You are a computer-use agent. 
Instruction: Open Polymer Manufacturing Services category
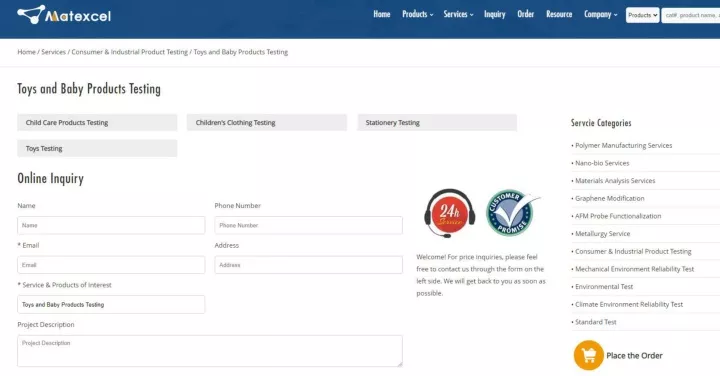point(623,145)
